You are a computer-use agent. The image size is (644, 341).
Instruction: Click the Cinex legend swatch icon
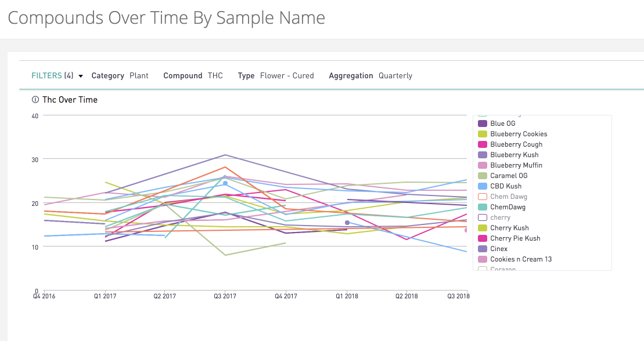point(482,249)
